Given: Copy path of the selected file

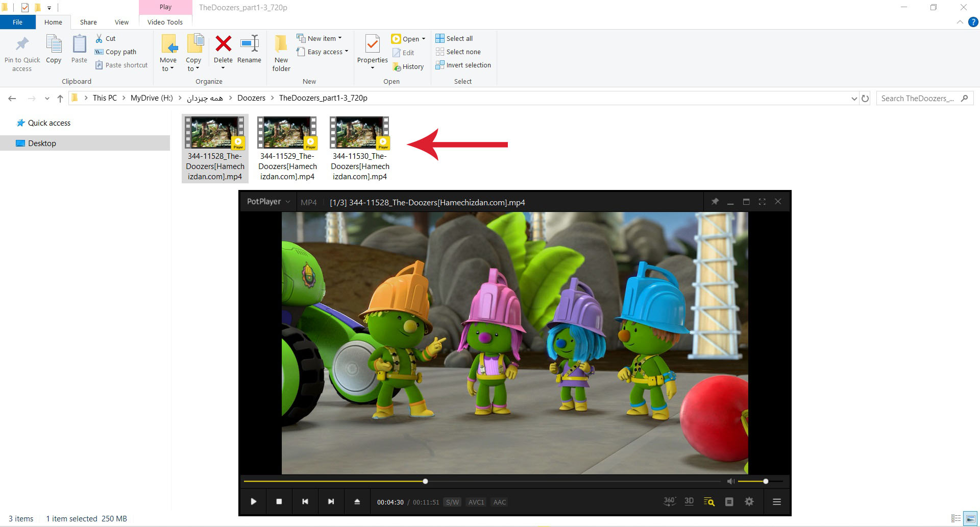Looking at the screenshot, I should click(x=116, y=52).
